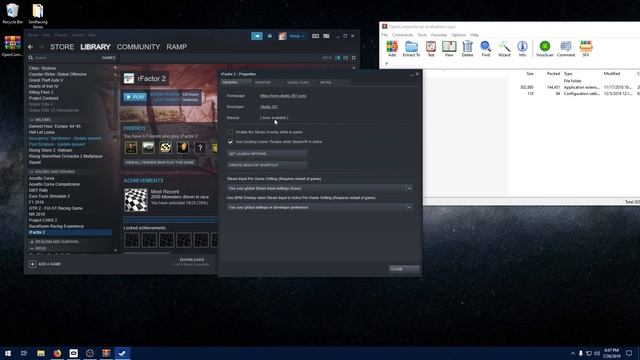Collapse the Racing and Driving category
The width and height of the screenshot is (640, 360).
pos(32,172)
